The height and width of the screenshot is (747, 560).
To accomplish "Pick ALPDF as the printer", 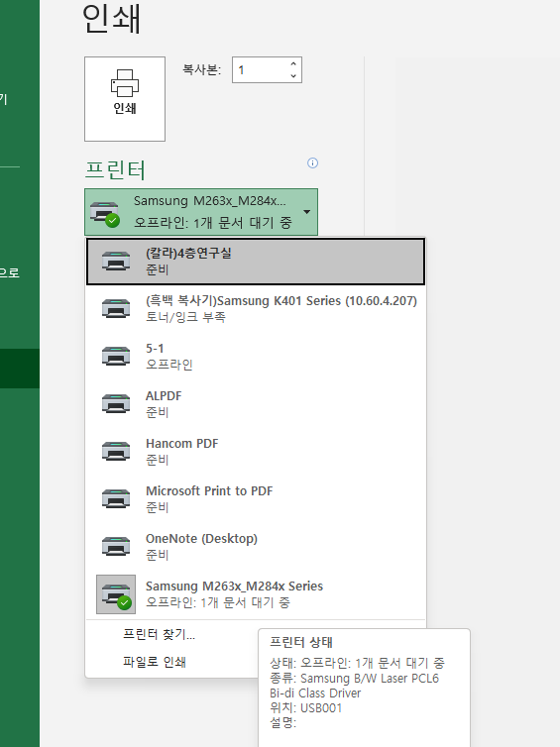I will coord(256,404).
